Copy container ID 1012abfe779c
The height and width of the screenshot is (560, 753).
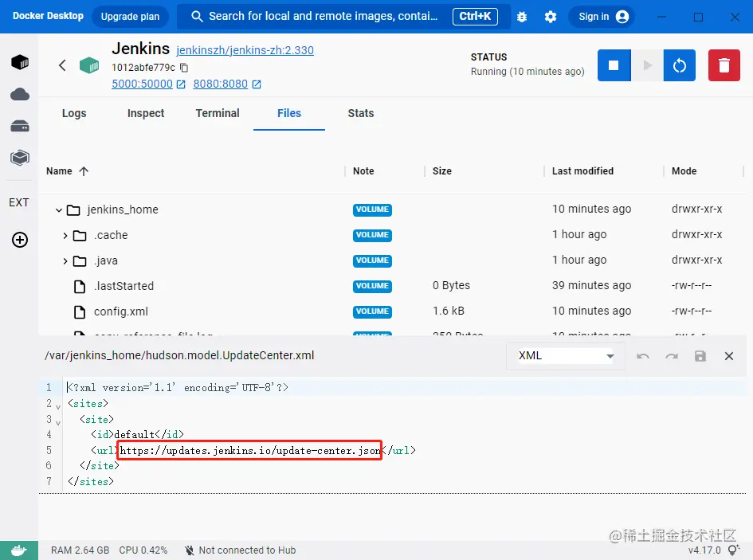click(184, 67)
